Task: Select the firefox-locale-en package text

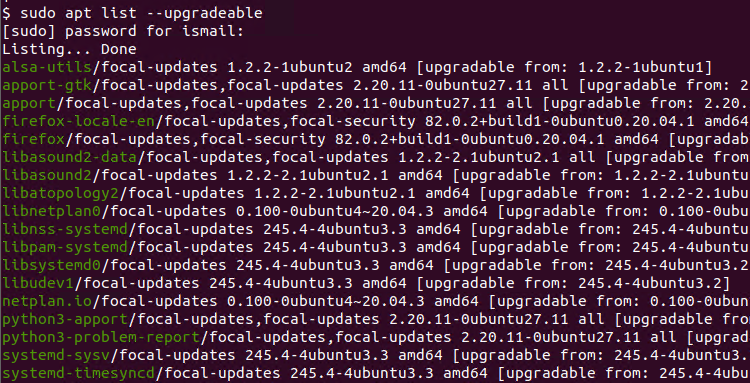Action: [78, 121]
